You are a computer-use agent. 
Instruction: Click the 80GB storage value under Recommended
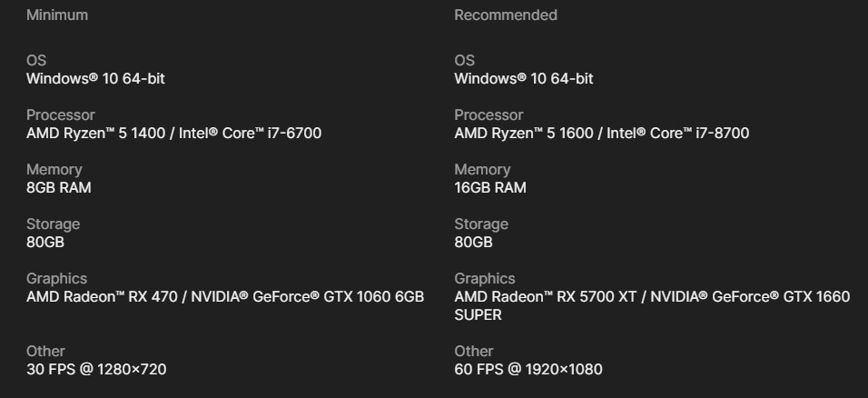[x=473, y=243]
